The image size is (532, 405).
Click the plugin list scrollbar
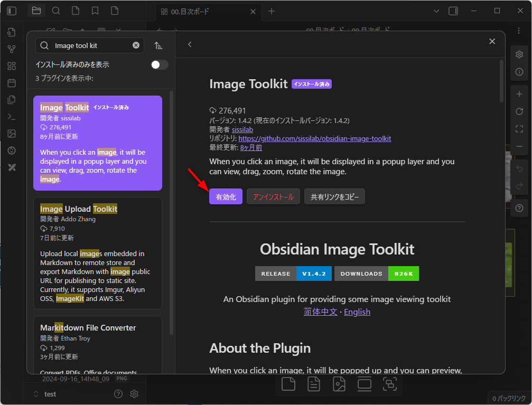[171, 213]
